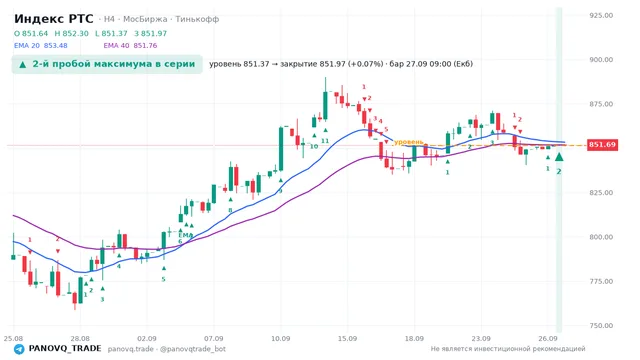Click the 875.00 price axis label
This screenshot has width=640, height=360.
click(601, 104)
